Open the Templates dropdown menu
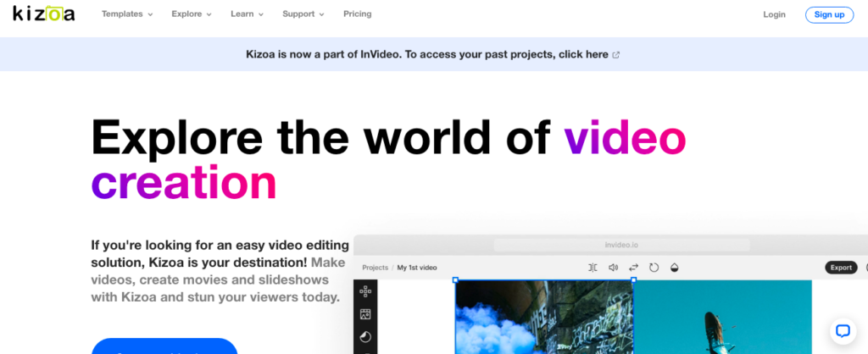The width and height of the screenshot is (868, 354). coord(127,14)
